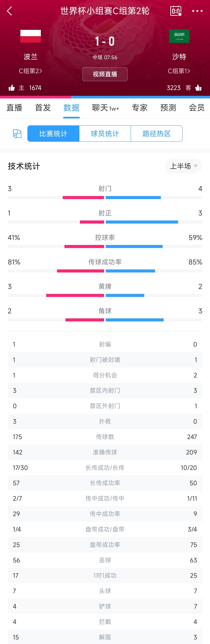Tap the home-away support ratio bar

click(x=105, y=97)
